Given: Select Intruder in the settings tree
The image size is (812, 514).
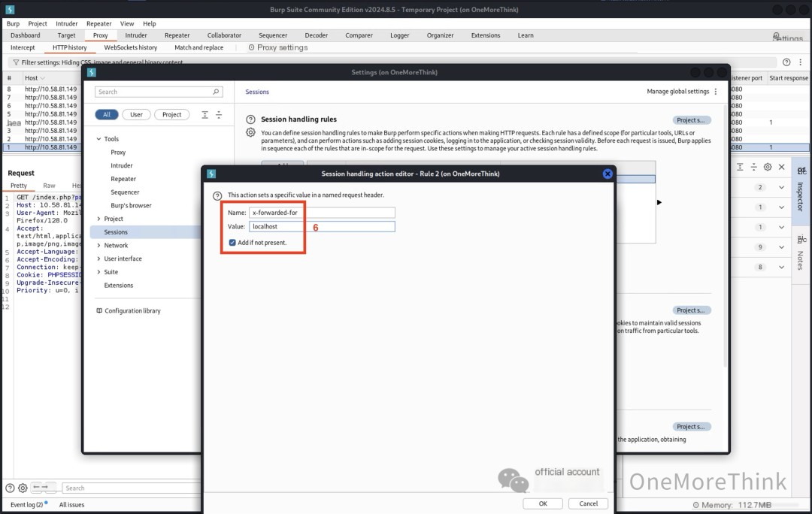Looking at the screenshot, I should (122, 165).
